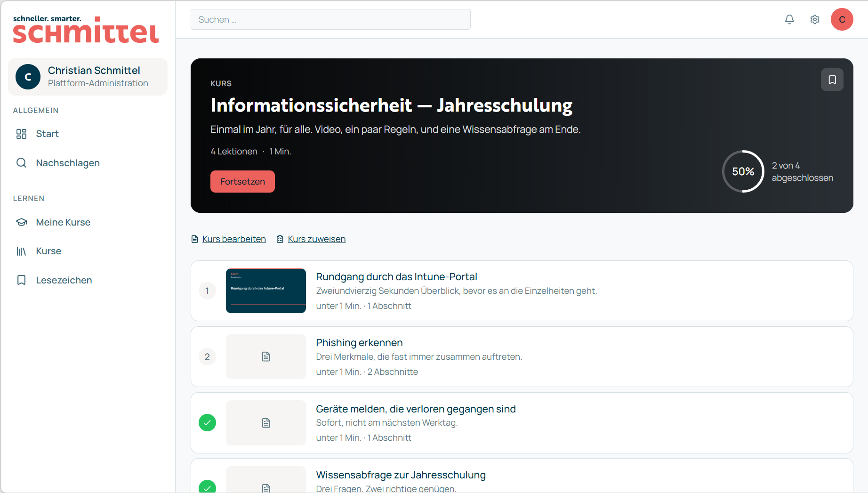The width and height of the screenshot is (868, 493).
Task: Open the Kurs bearbeiten link
Action: tap(234, 239)
